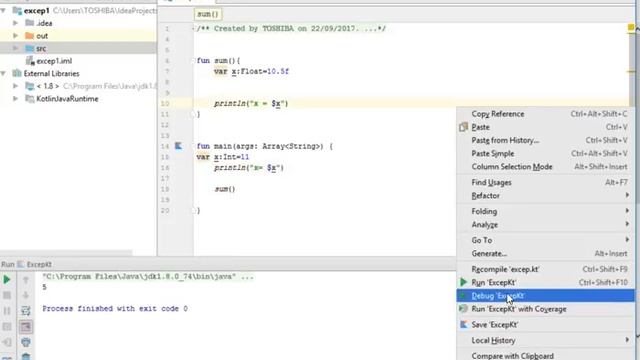The width and height of the screenshot is (640, 360).
Task: Click the .idea folder icon
Action: click(x=29, y=23)
